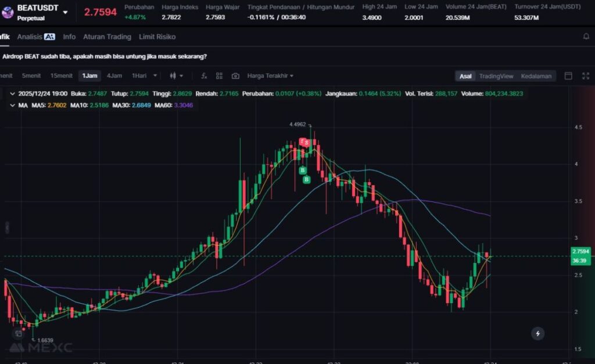Image resolution: width=595 pixels, height=364 pixels.
Task: Open the indicators (fx) tool
Action: [204, 76]
